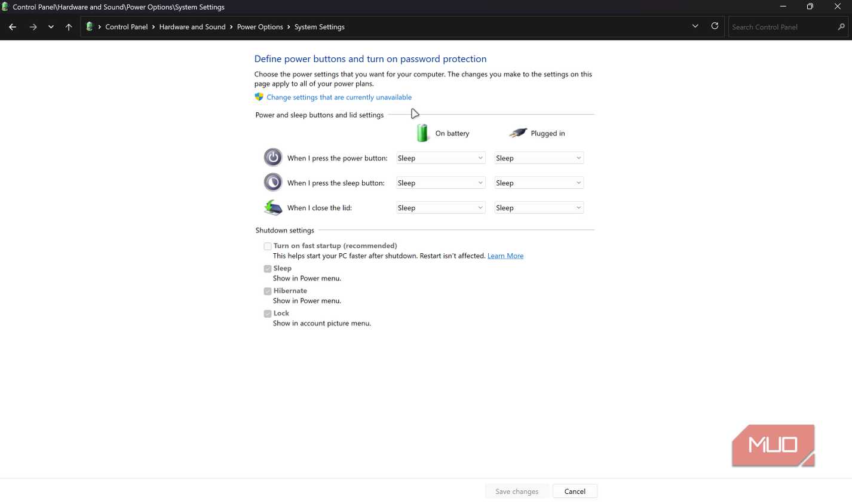Click the 'Plugged in' column label
This screenshot has height=504, width=852.
(x=548, y=133)
